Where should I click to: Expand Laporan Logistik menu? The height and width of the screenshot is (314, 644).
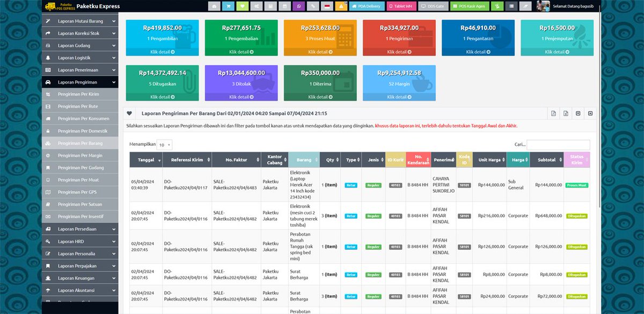(80, 58)
